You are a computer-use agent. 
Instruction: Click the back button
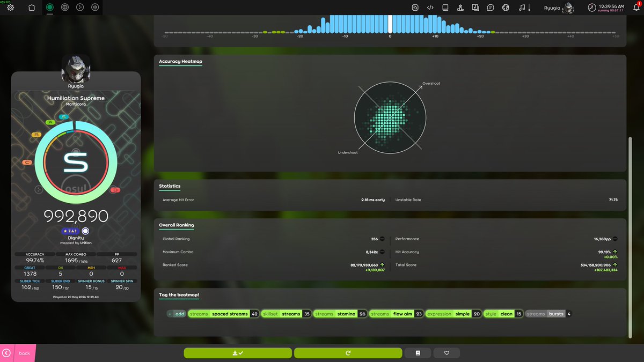click(x=18, y=353)
